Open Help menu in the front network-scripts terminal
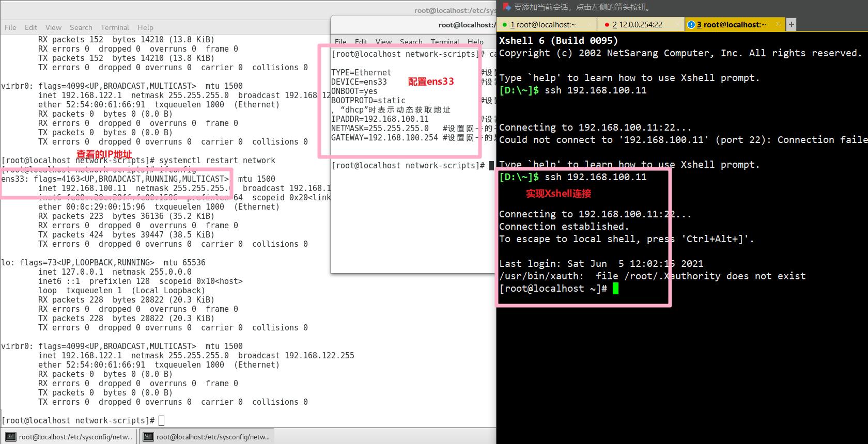This screenshot has height=444, width=868. tap(475, 41)
